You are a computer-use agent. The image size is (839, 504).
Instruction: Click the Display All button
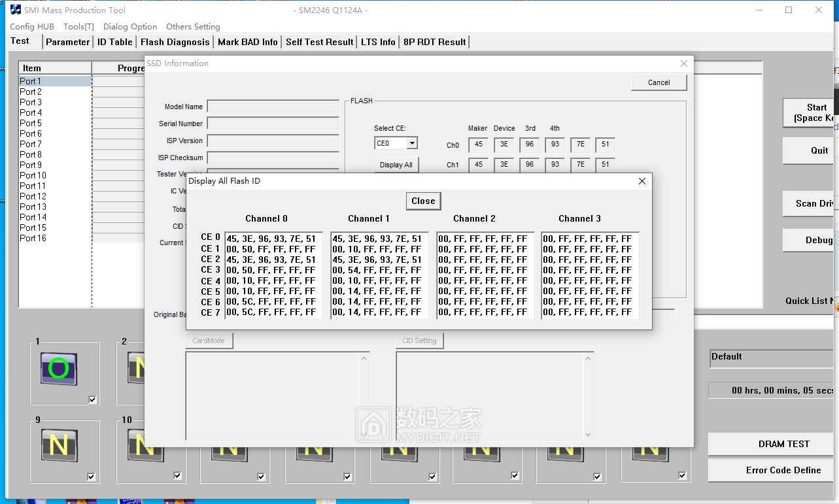[x=396, y=165]
